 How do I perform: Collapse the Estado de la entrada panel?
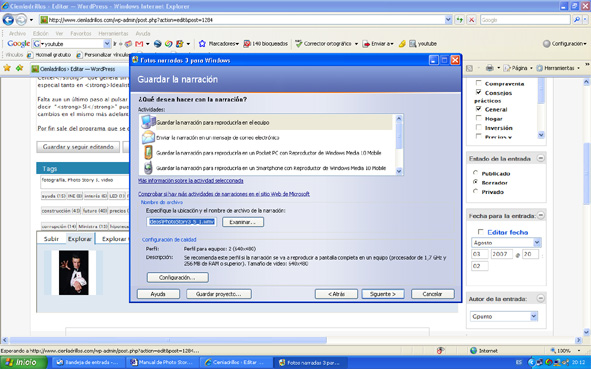coord(540,158)
